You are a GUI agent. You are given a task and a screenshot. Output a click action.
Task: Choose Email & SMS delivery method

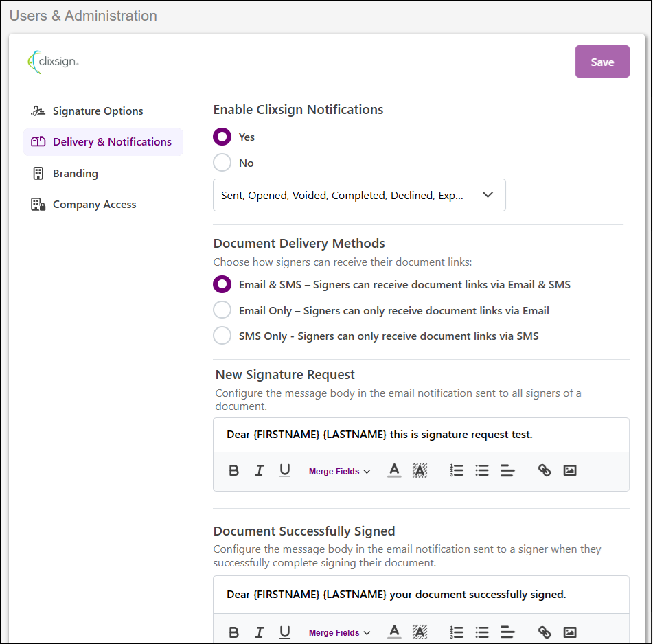point(222,284)
